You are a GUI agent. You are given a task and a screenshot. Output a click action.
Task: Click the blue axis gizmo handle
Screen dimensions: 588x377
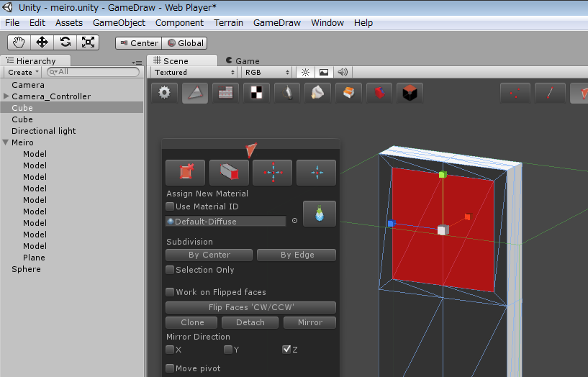391,223
